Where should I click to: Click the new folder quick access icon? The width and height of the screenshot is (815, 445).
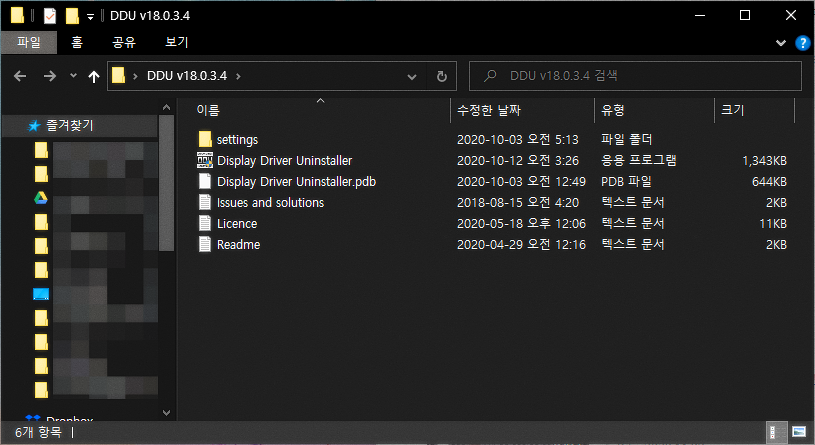[72, 16]
